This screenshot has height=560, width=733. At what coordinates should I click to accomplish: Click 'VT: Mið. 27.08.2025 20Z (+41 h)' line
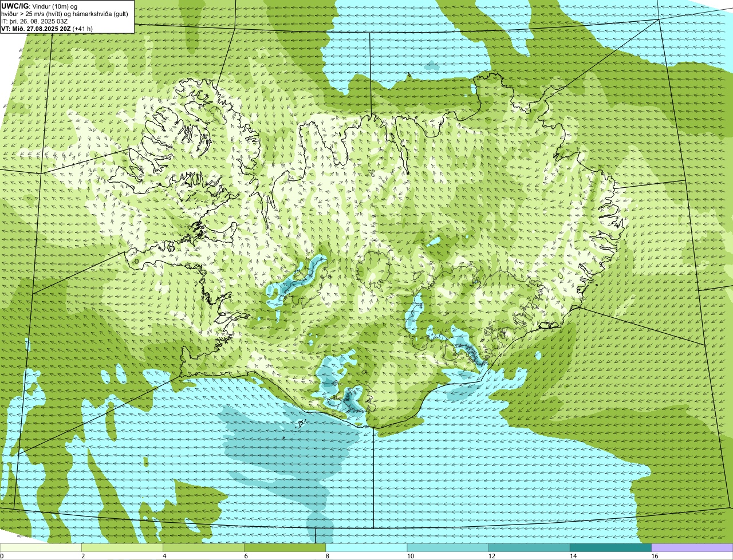[x=47, y=28]
